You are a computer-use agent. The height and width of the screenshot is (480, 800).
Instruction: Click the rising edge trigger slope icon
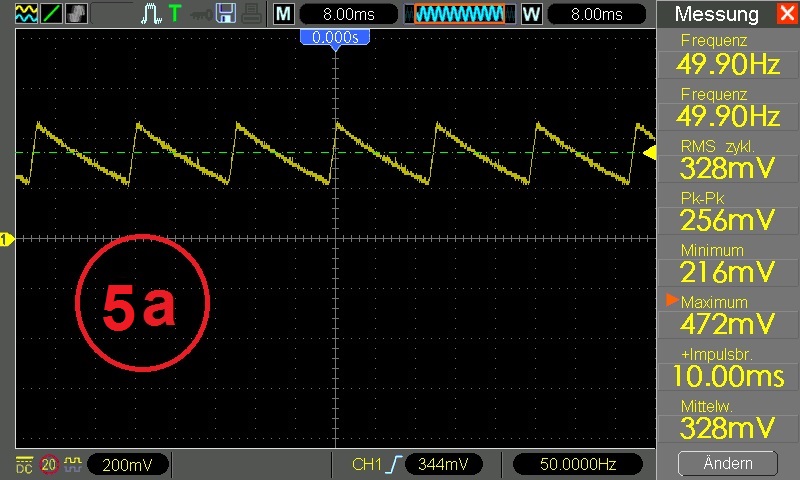click(x=394, y=464)
